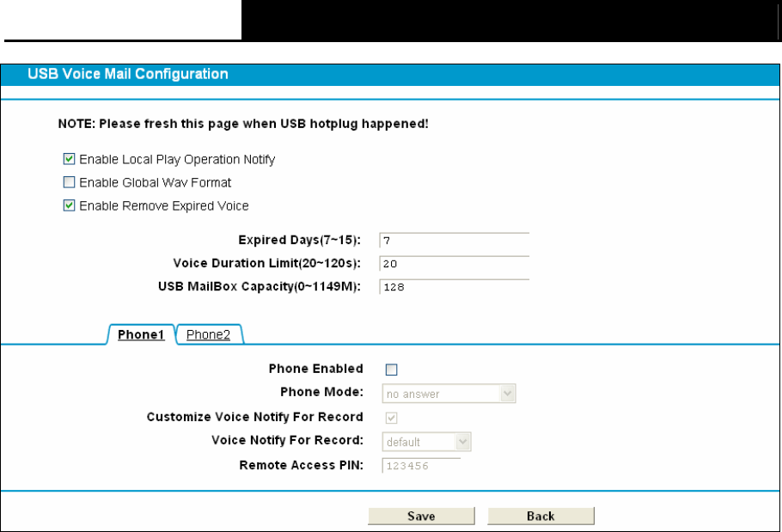
Task: Uncheck Enable Local Play Operation Notify
Action: [70, 159]
